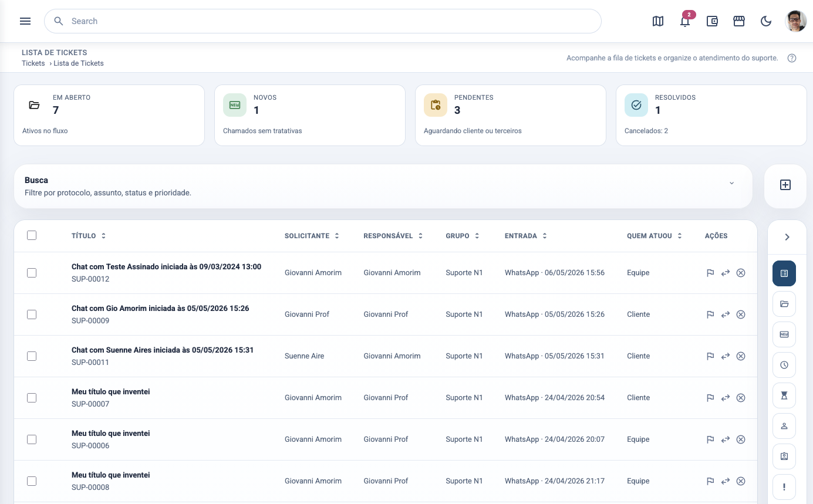The width and height of the screenshot is (813, 504).
Task: Open ticket Chat com Gio Amorim
Action: point(160,308)
